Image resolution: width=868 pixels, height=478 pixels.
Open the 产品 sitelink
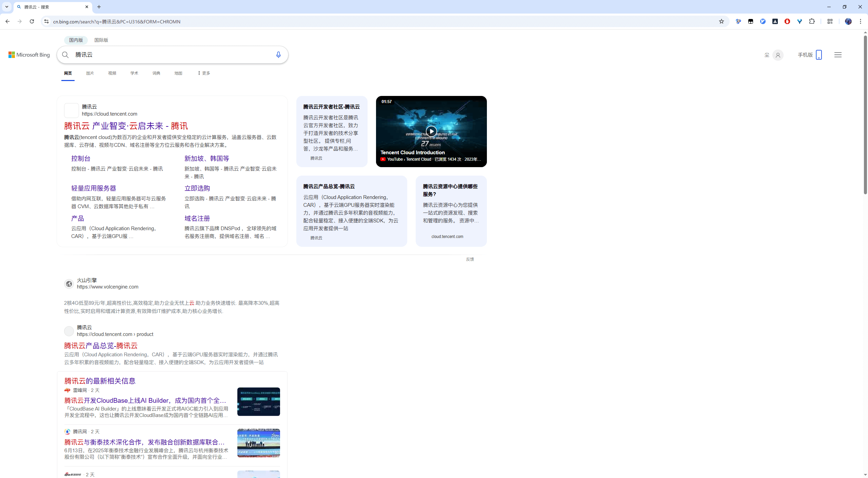77,218
